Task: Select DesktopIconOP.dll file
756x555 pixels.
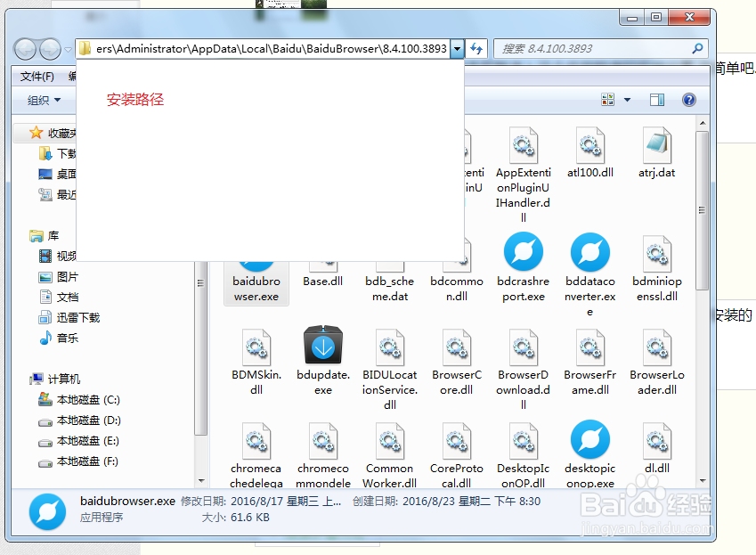Action: [x=523, y=454]
